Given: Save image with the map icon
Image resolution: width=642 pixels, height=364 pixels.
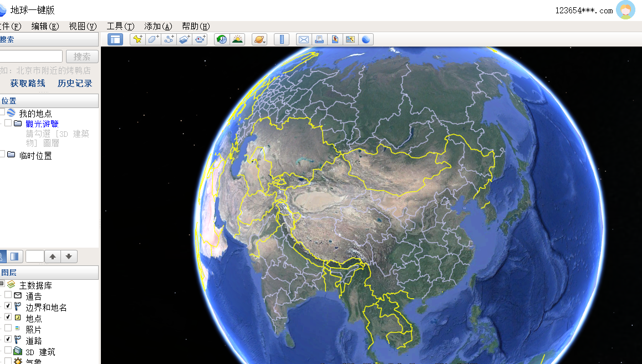Looking at the screenshot, I should click(x=335, y=39).
